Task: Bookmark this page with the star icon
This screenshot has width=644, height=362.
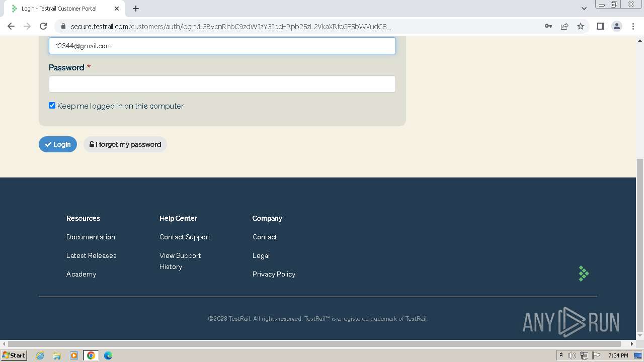Action: (x=581, y=26)
